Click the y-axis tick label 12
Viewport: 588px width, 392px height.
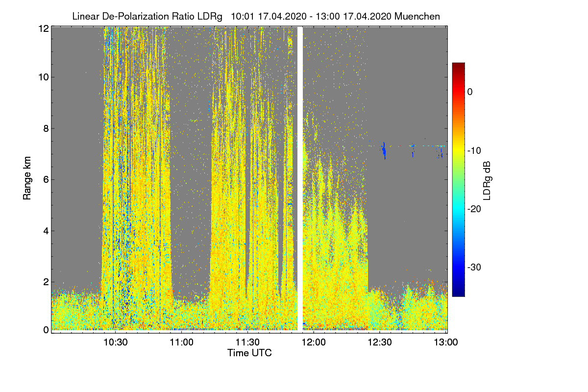(44, 28)
